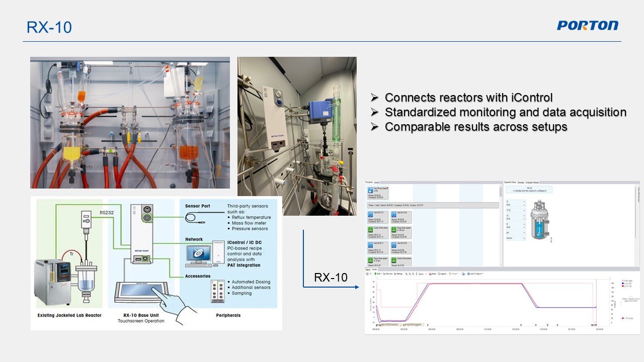Select the reactor diagram in Equipment Setup

(540, 222)
